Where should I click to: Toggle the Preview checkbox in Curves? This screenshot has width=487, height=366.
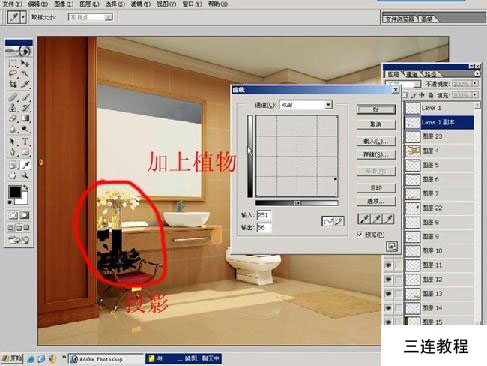[360, 235]
